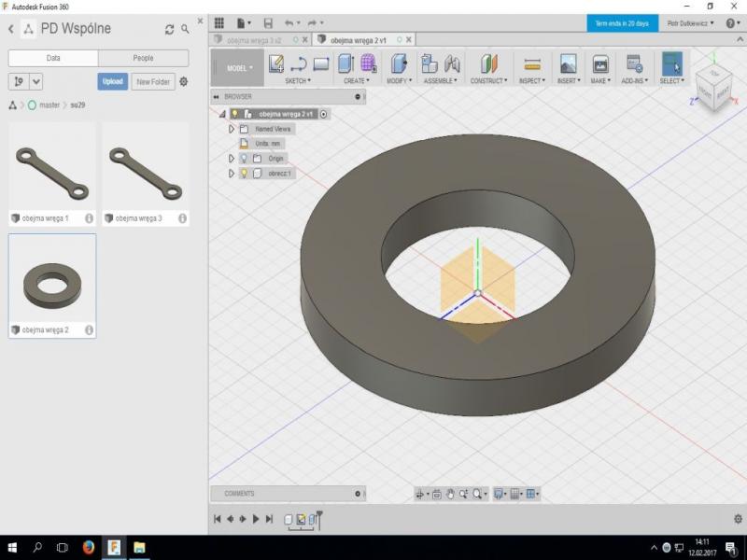747x560 pixels.
Task: Toggle visibility lightbulb of Origin folder
Action: point(244,159)
